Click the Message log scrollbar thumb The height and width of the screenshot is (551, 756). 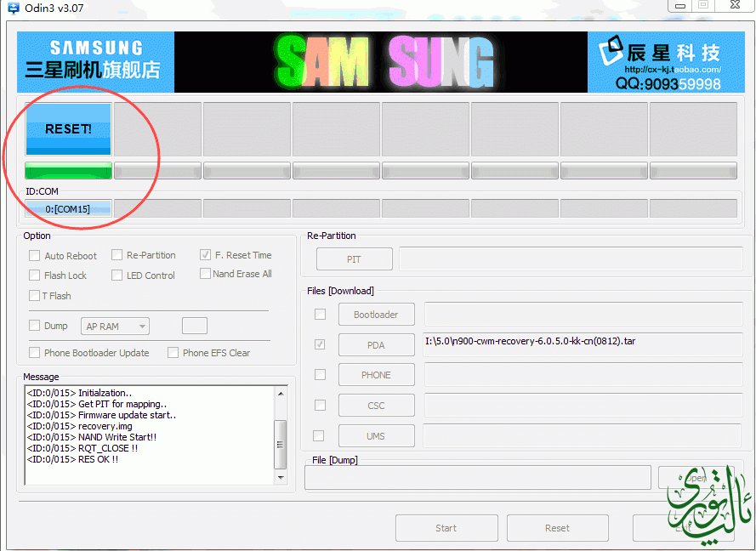[280, 444]
